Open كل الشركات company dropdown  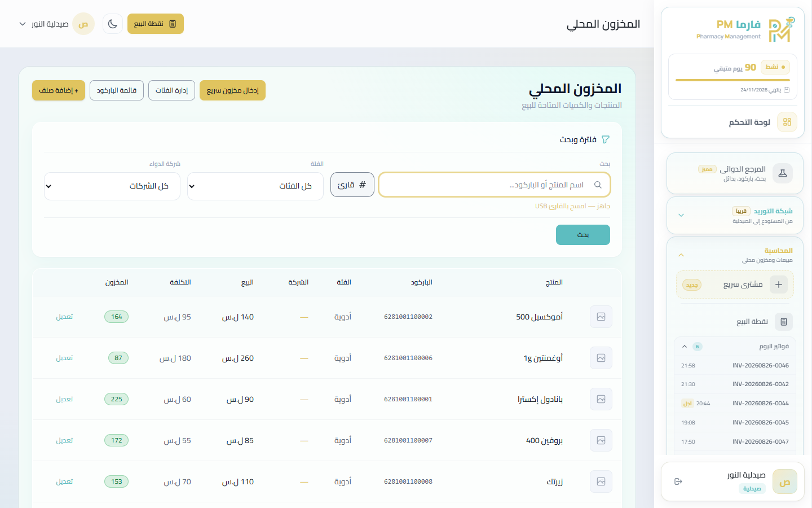[x=112, y=186]
